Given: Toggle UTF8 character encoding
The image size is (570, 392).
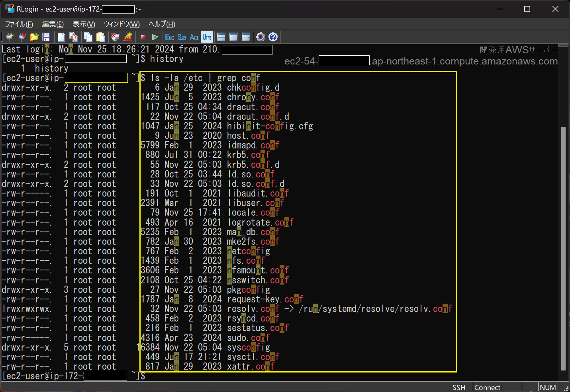Looking at the screenshot, I should coord(207,37).
